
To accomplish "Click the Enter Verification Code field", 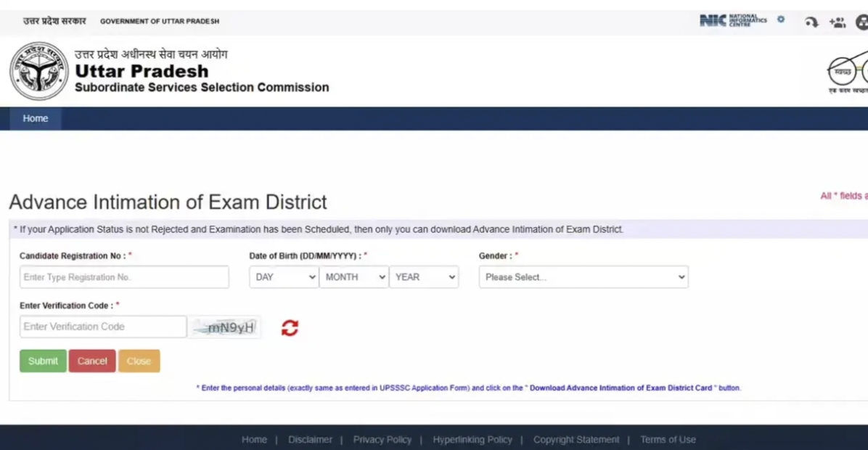I will 103,327.
